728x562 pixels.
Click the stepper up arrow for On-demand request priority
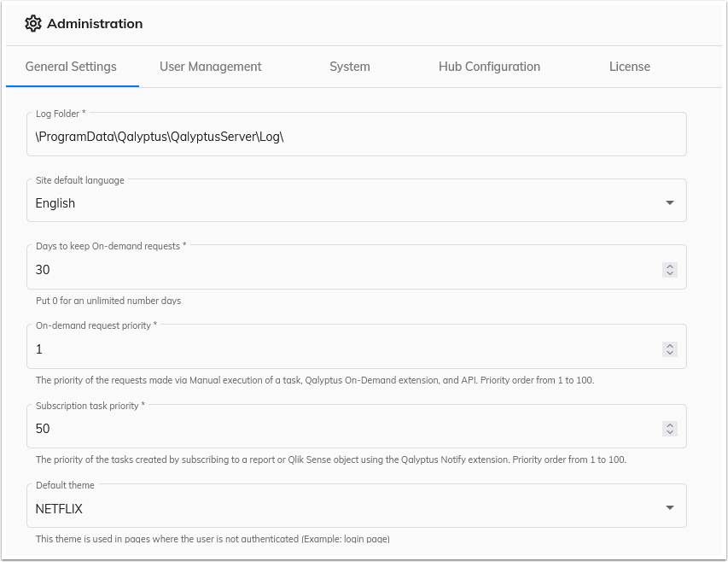pos(669,342)
